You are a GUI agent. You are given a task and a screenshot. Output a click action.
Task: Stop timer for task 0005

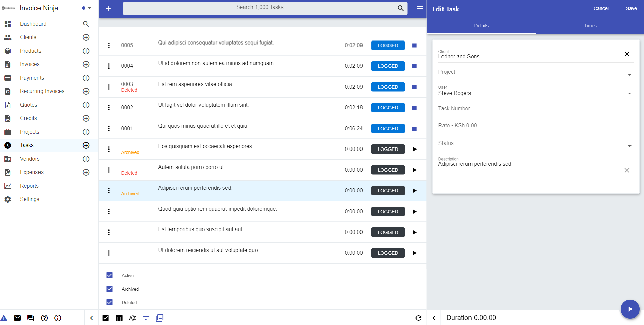(x=414, y=45)
